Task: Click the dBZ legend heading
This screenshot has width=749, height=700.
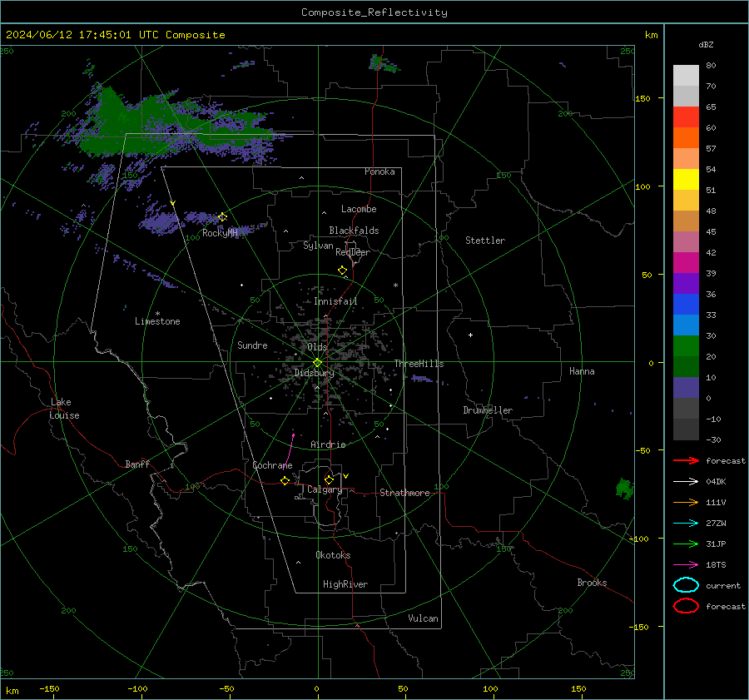Action: (x=706, y=44)
